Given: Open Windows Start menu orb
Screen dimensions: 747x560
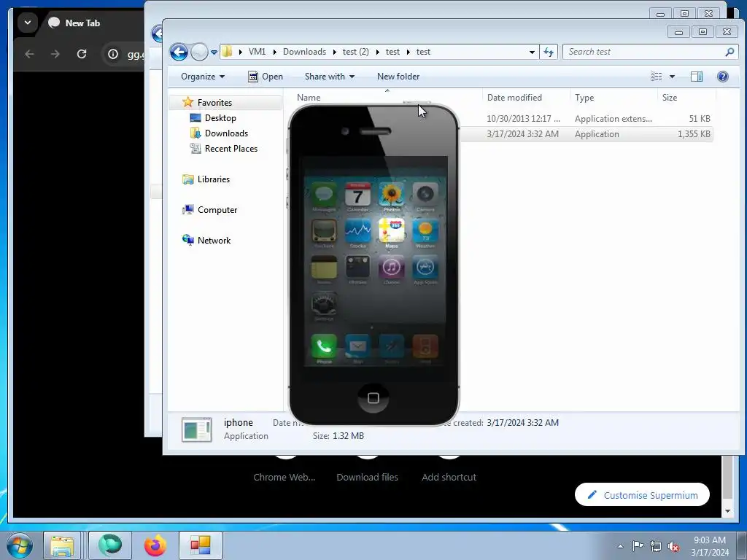Looking at the screenshot, I should 20,545.
